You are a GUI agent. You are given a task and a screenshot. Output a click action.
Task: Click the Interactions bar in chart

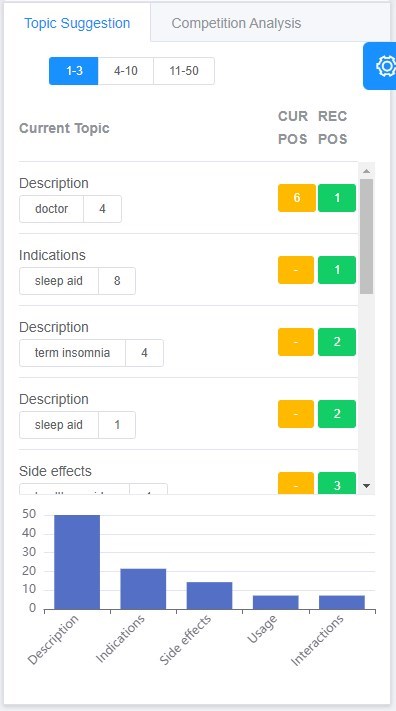click(342, 602)
